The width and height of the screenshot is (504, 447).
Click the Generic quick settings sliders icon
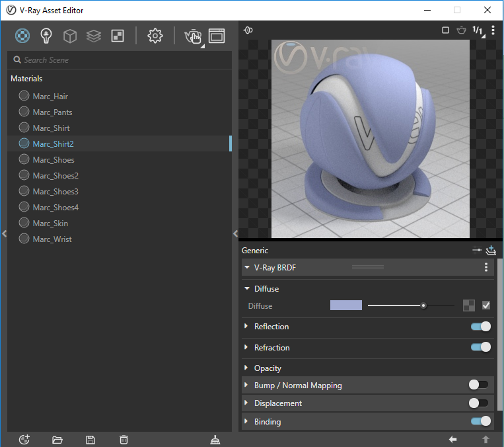(x=477, y=250)
